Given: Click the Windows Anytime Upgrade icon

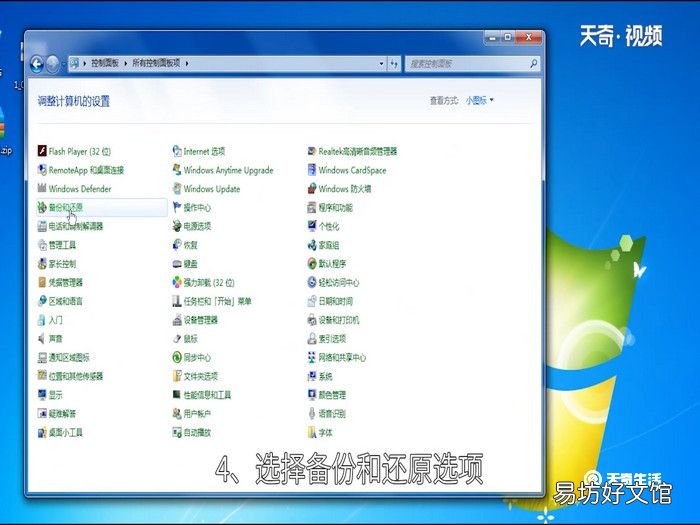Looking at the screenshot, I should (x=177, y=170).
